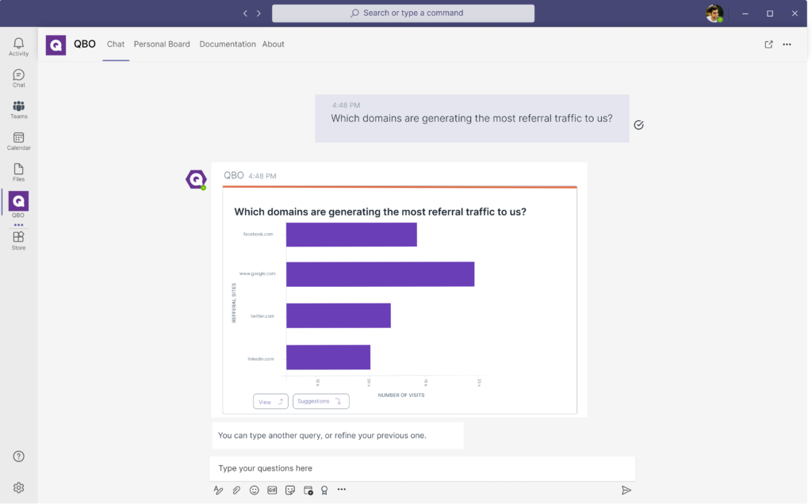Switch to the Documentation tab
This screenshot has width=812, height=504.
pos(228,44)
